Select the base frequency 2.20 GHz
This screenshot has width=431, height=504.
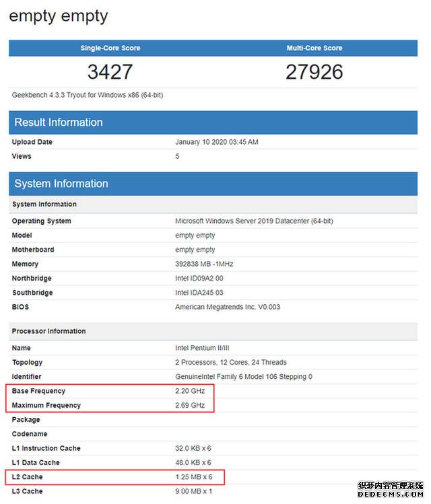pos(190,391)
